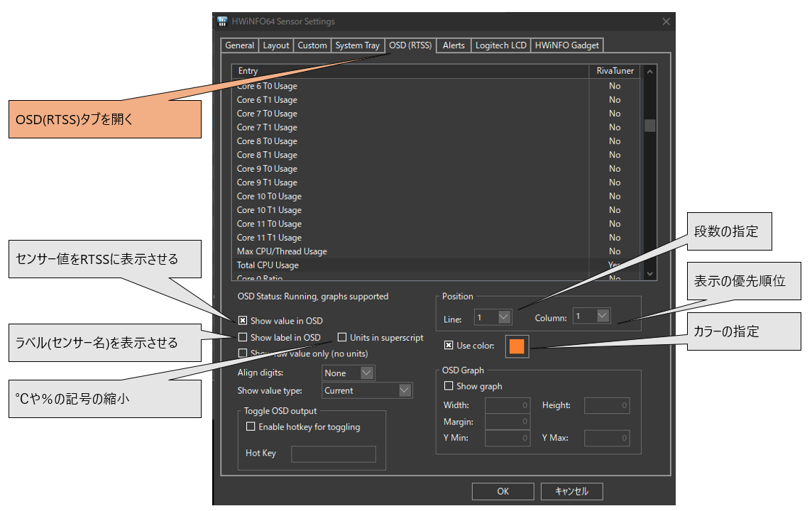The height and width of the screenshot is (511, 812).
Task: Select the Core 10 T1 Usage row
Action: point(436,210)
